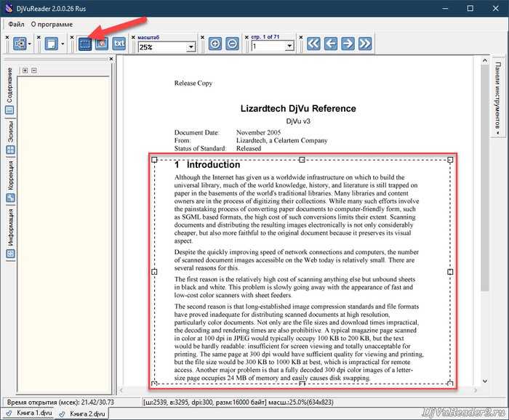Click the image copy tool icon

pyautogui.click(x=102, y=44)
